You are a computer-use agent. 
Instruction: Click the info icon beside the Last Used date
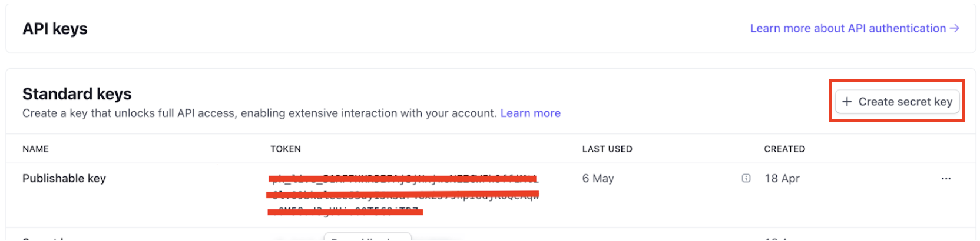tap(746, 178)
